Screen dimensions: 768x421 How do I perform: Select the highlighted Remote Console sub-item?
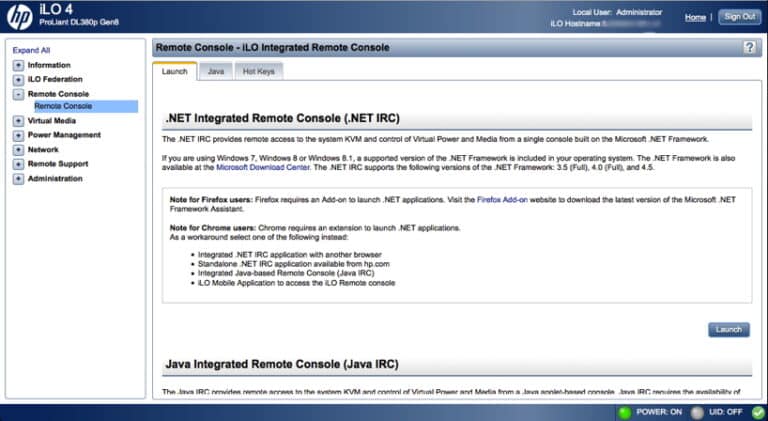tap(86, 106)
